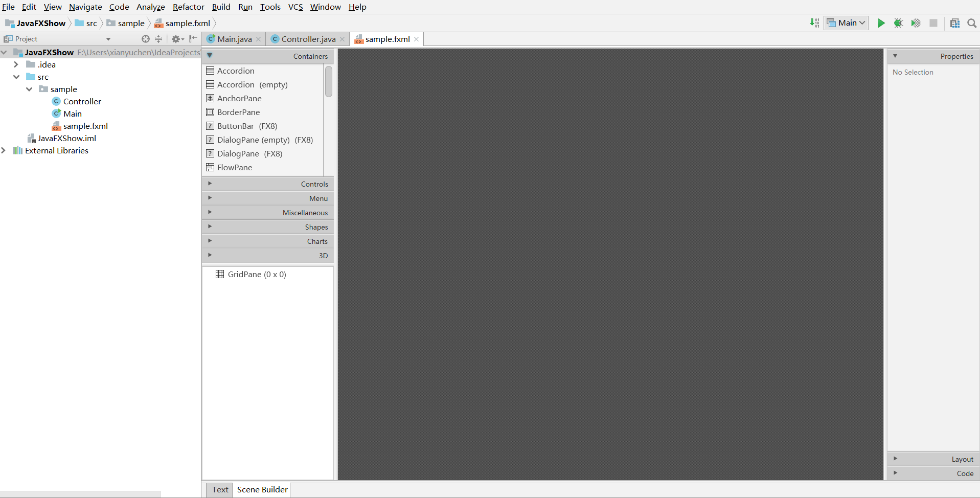Switch to the Text editor tab
This screenshot has height=498, width=980.
pyautogui.click(x=220, y=490)
